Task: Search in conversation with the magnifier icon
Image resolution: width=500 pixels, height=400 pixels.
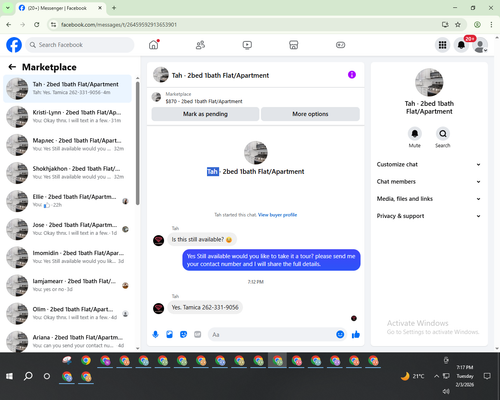Action: coord(443,134)
